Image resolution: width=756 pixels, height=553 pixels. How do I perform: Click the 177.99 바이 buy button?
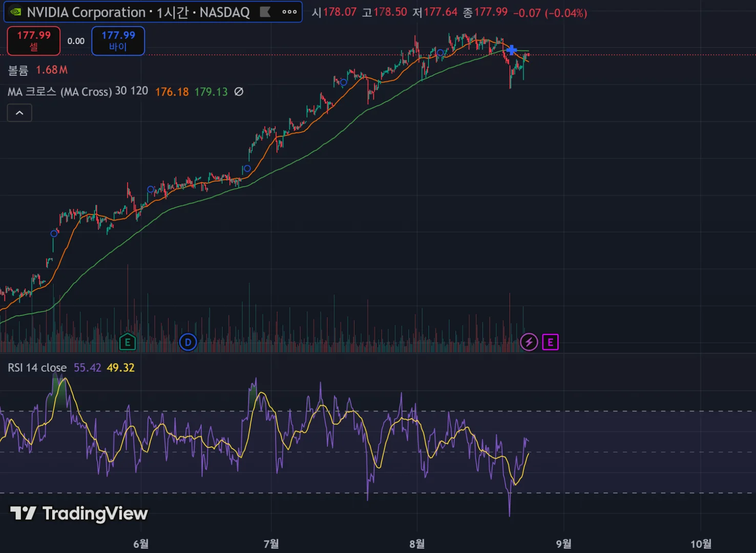pyautogui.click(x=118, y=40)
